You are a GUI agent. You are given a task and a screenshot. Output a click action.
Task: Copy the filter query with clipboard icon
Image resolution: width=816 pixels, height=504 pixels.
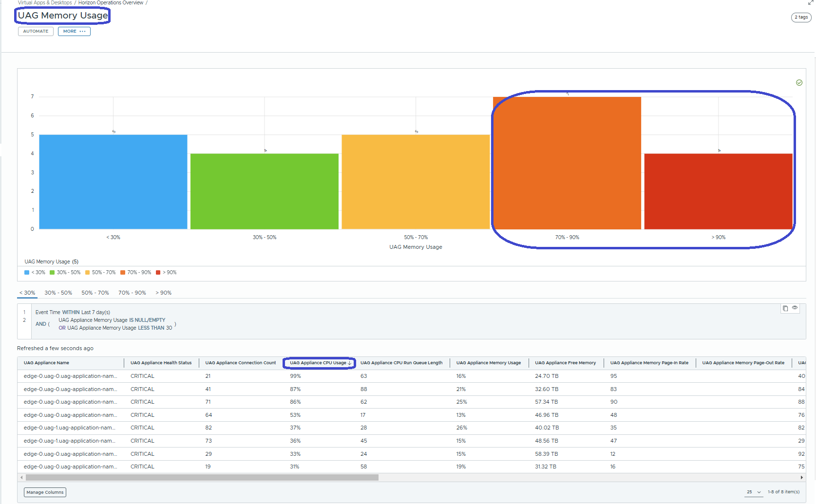pos(785,308)
